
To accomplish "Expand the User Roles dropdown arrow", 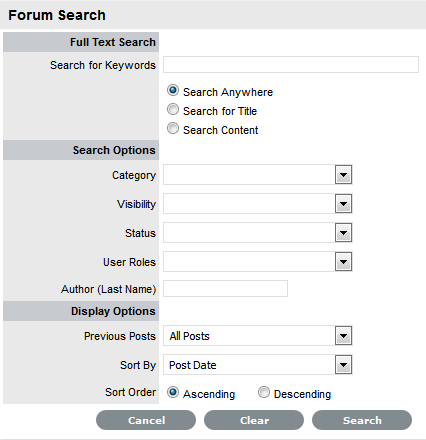I will tap(343, 262).
